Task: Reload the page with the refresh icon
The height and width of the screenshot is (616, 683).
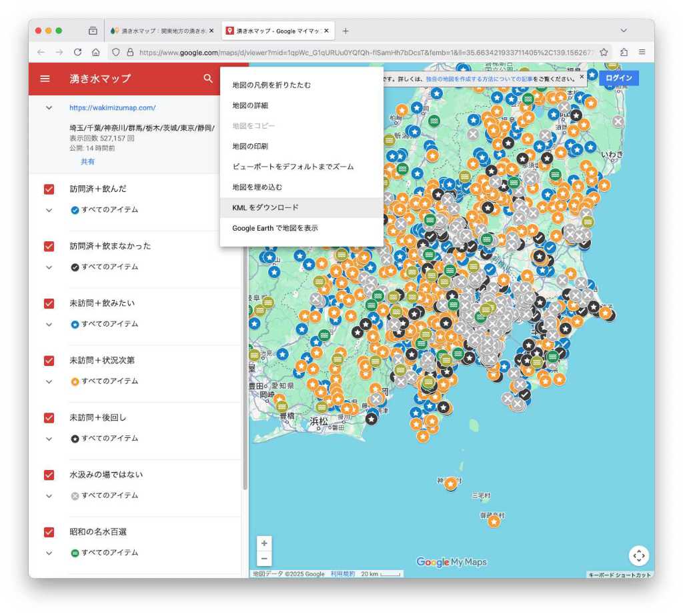Action: pyautogui.click(x=77, y=52)
